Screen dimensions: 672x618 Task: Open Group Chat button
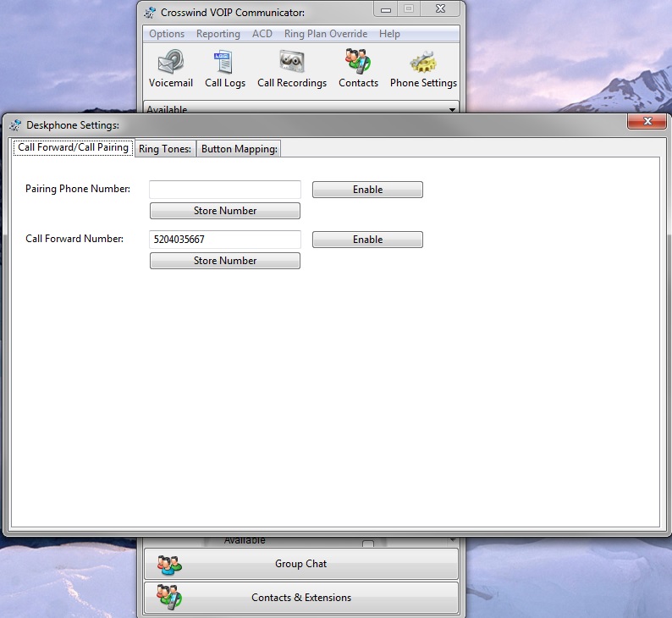(x=300, y=564)
